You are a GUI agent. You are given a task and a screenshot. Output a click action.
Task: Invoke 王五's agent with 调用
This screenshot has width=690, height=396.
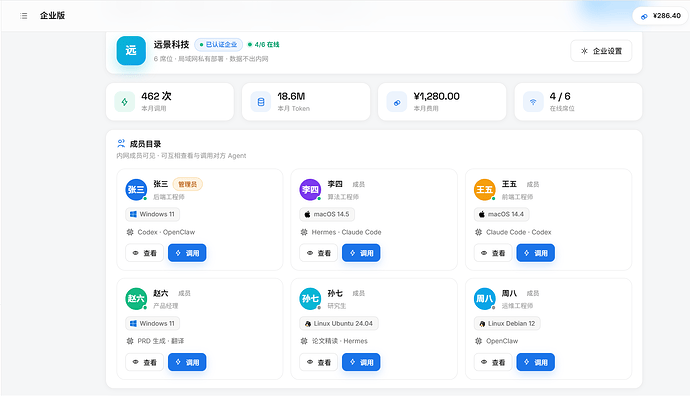(x=536, y=253)
